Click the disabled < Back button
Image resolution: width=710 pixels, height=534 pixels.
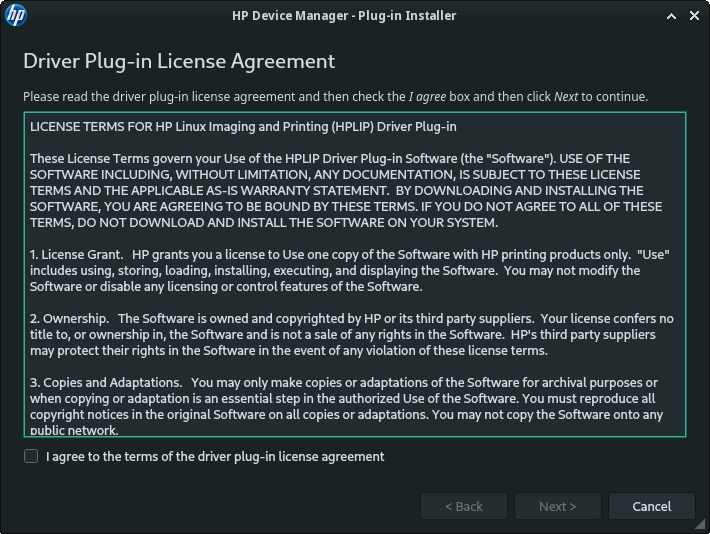click(x=464, y=506)
